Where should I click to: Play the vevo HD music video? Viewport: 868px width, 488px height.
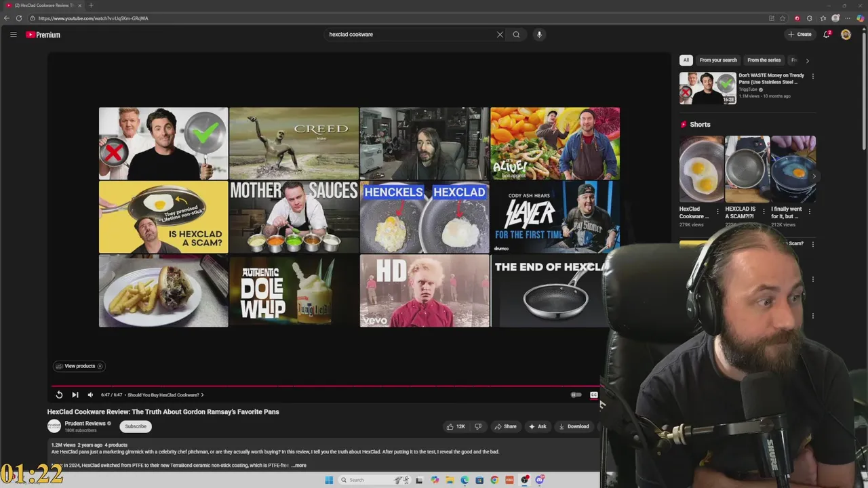coord(425,291)
